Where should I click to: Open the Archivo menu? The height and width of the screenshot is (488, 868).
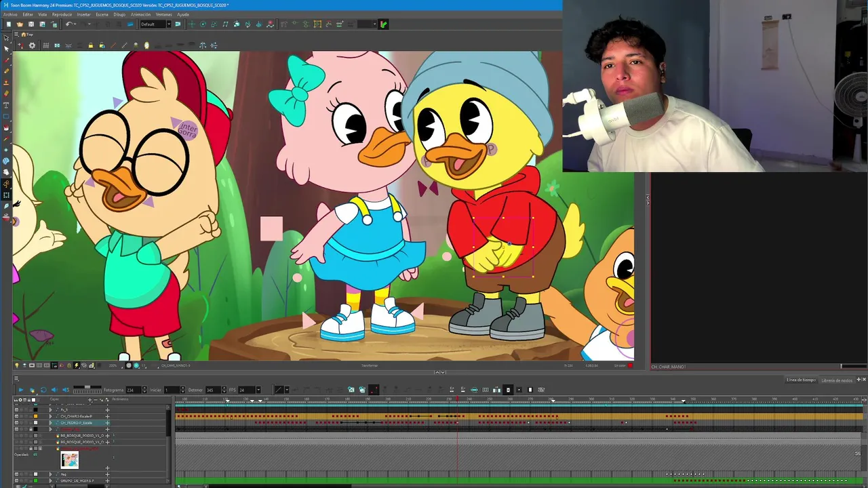[10, 14]
